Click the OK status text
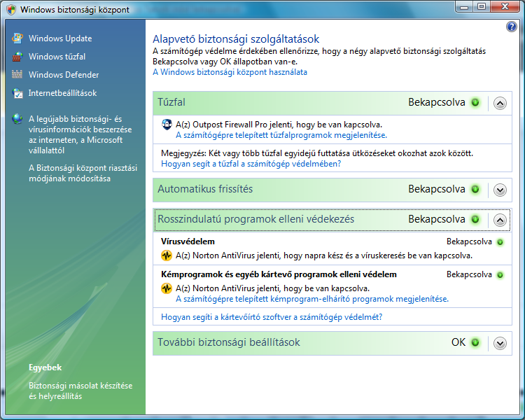The image size is (525, 420). [458, 342]
